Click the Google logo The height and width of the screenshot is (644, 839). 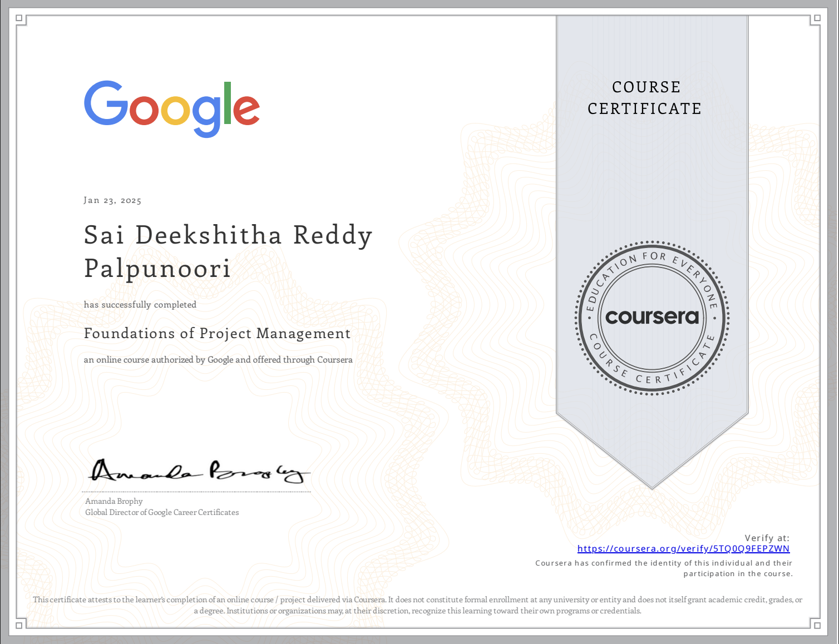pyautogui.click(x=172, y=109)
